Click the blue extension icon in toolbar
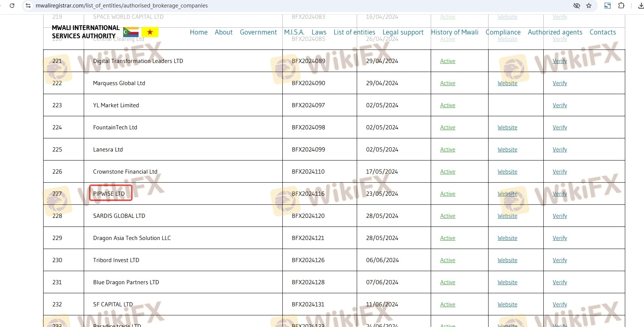 (607, 6)
